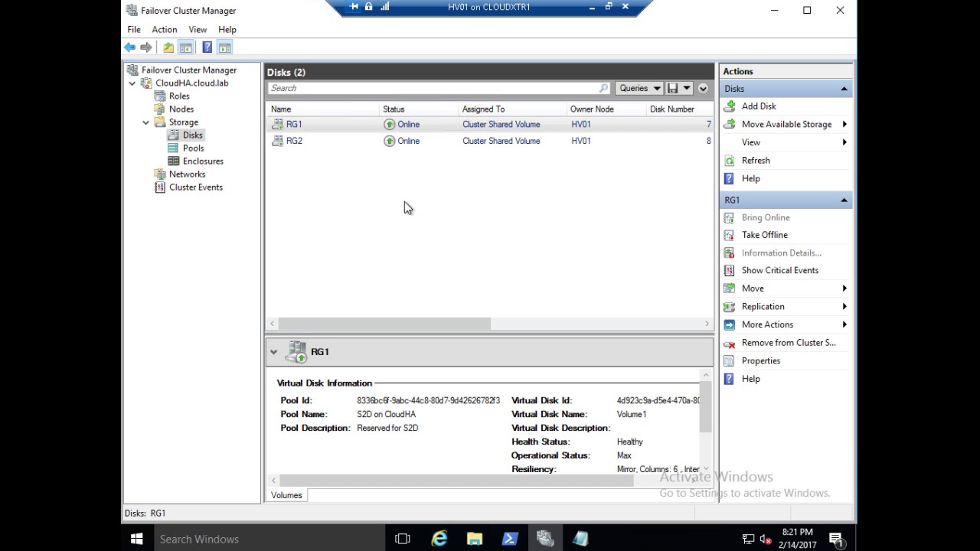This screenshot has width=980, height=551.
Task: Collapse the Disks actions section
Action: 844,89
